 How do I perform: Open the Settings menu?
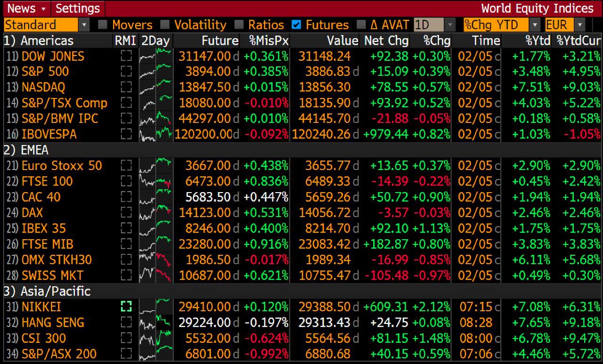click(78, 8)
